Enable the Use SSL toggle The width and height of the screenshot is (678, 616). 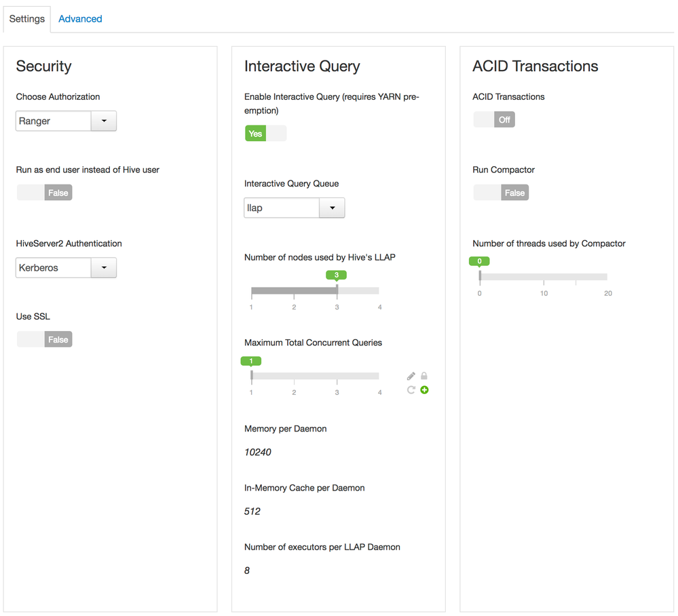coord(44,339)
